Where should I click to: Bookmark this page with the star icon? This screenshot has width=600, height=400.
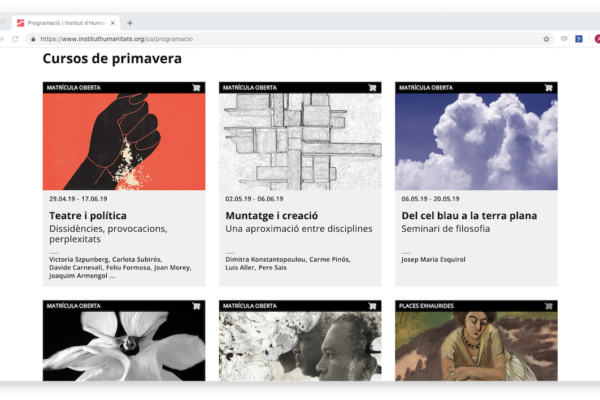pyautogui.click(x=546, y=39)
